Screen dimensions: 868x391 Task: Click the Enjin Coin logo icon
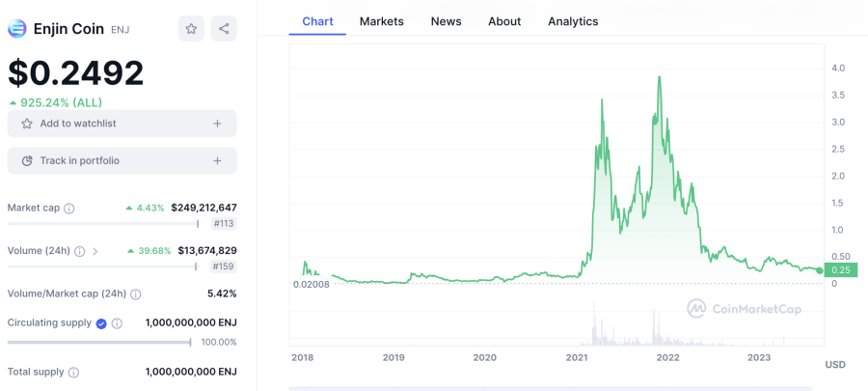(16, 29)
